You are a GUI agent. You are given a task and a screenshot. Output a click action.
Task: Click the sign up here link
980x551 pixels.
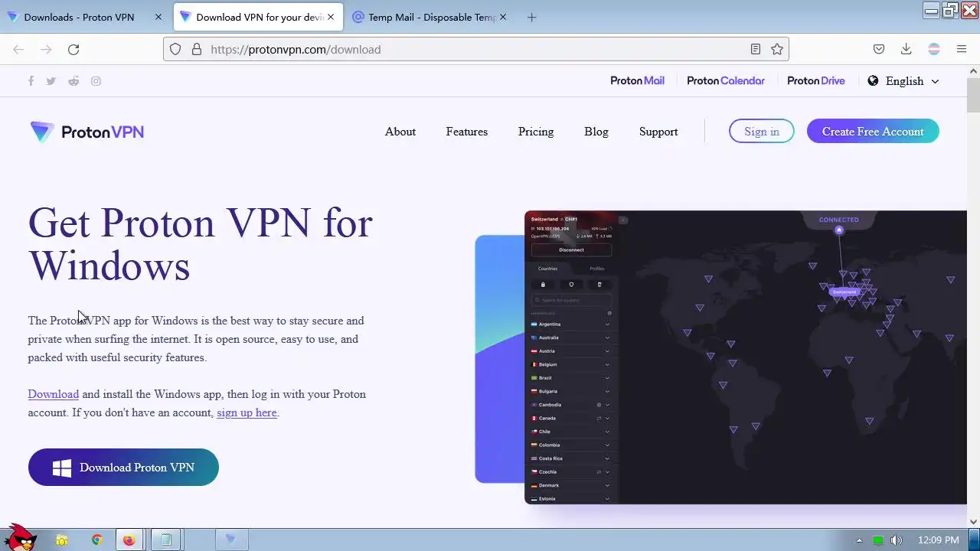tap(247, 412)
